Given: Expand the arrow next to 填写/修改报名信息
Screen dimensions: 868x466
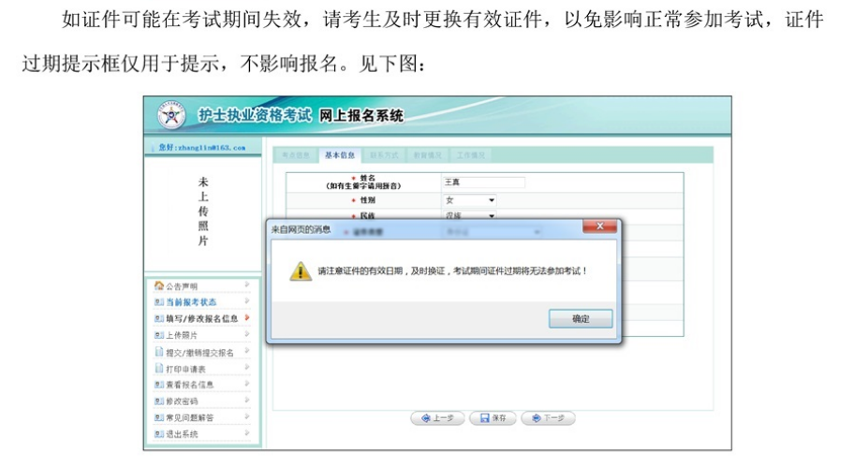Looking at the screenshot, I should 247,318.
